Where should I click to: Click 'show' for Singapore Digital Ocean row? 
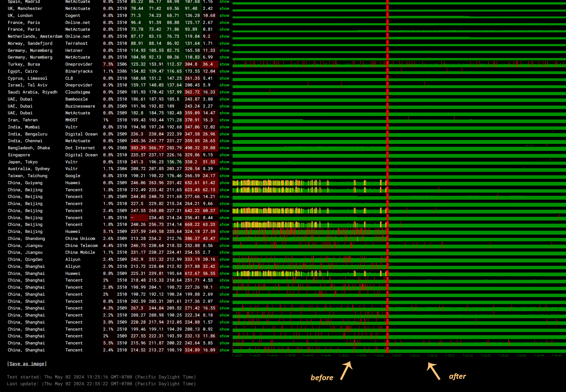(x=224, y=155)
